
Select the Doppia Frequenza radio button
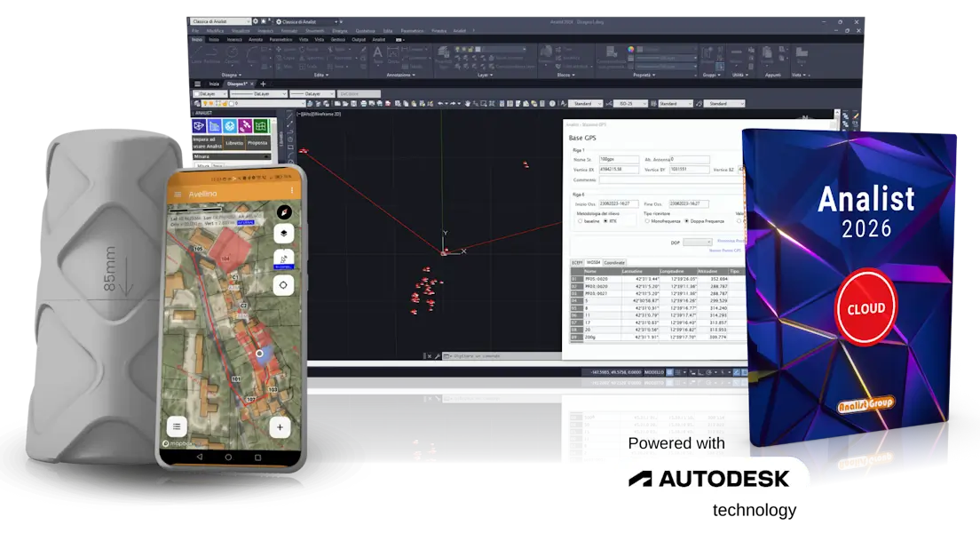point(686,221)
